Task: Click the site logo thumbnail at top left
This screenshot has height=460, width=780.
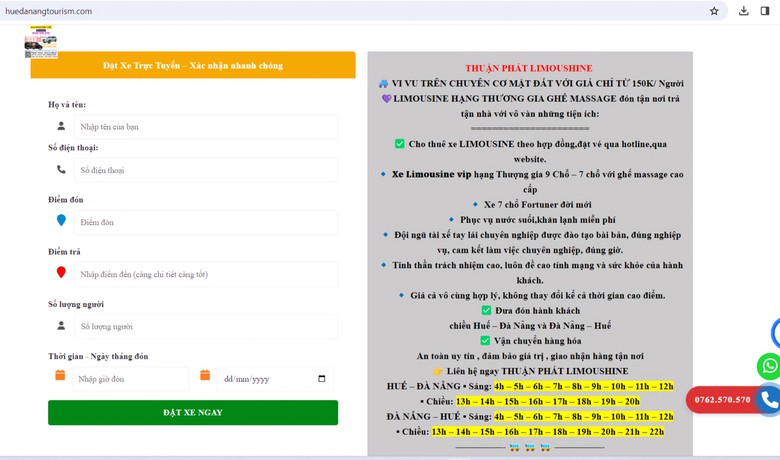Action: click(41, 43)
